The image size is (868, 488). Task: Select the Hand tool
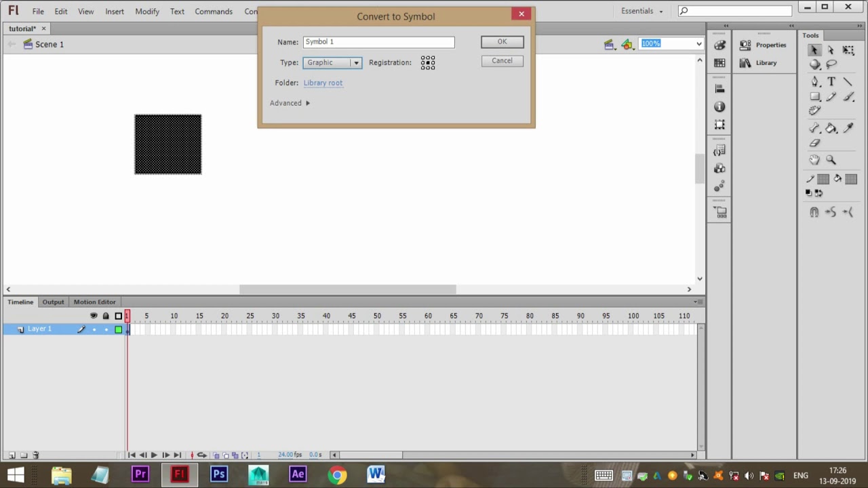coord(814,160)
